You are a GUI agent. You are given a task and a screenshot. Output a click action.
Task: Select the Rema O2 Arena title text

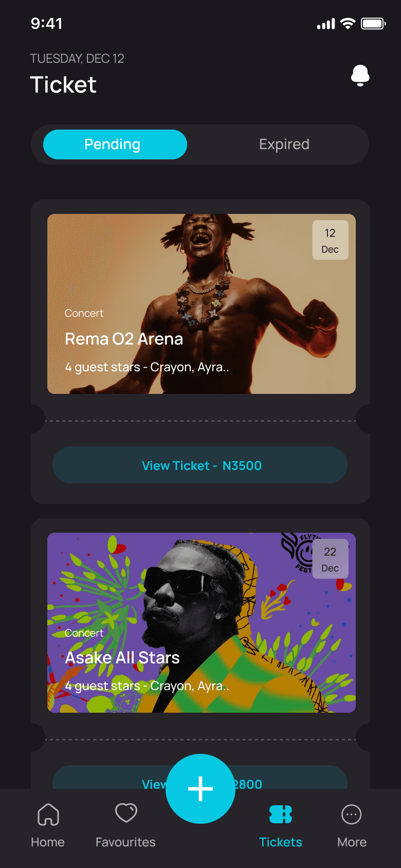click(124, 339)
